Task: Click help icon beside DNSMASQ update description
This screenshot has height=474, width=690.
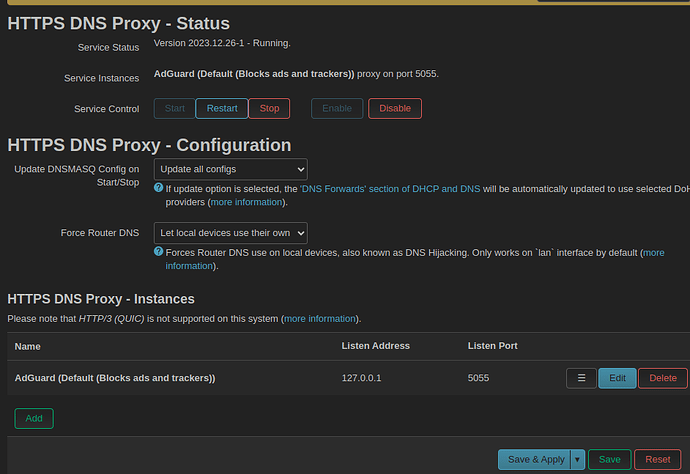Action: point(158,188)
